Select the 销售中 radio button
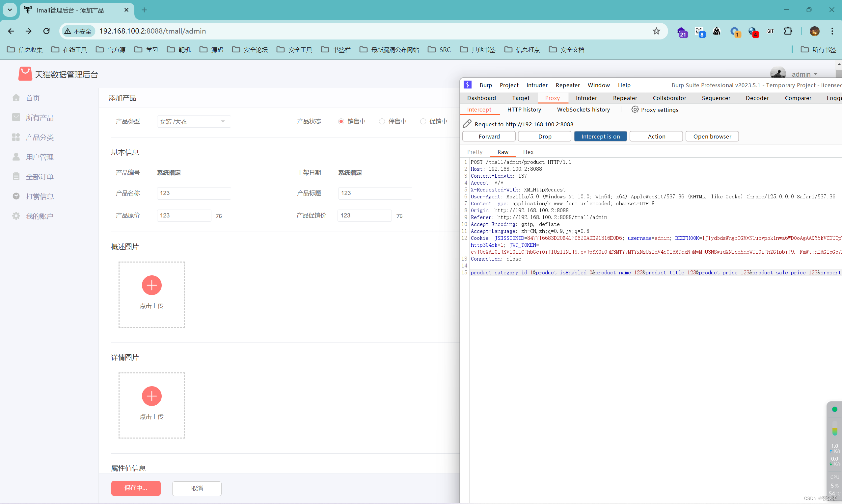Viewport: 842px width, 504px height. pos(341,121)
